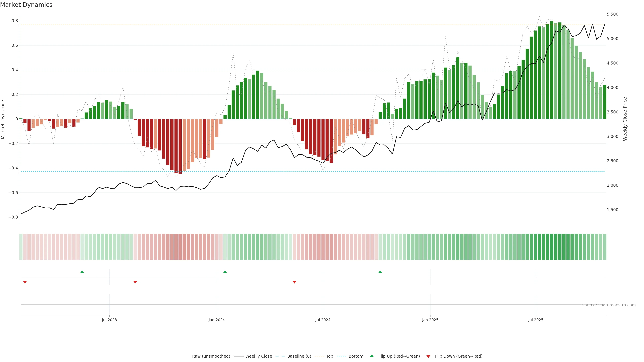
Task: Click the darkest red heatmap strip cell
Action: pos(180,247)
